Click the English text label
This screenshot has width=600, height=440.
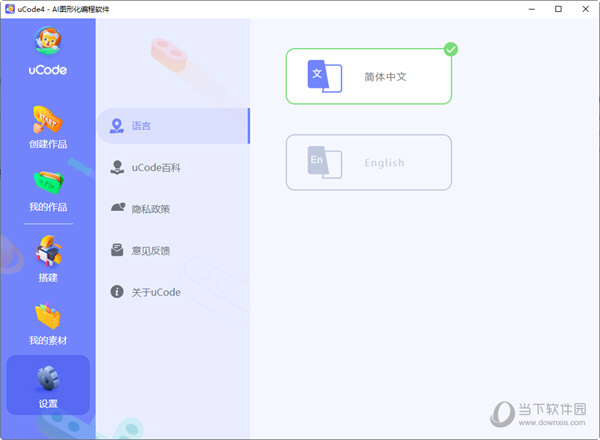point(385,163)
